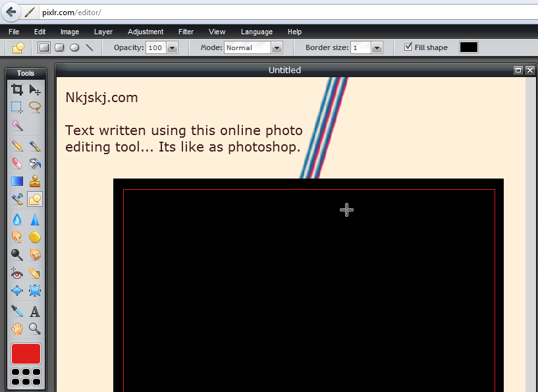Viewport: 538px width, 392px height.
Task: Select the Lasso tool
Action: pos(35,107)
